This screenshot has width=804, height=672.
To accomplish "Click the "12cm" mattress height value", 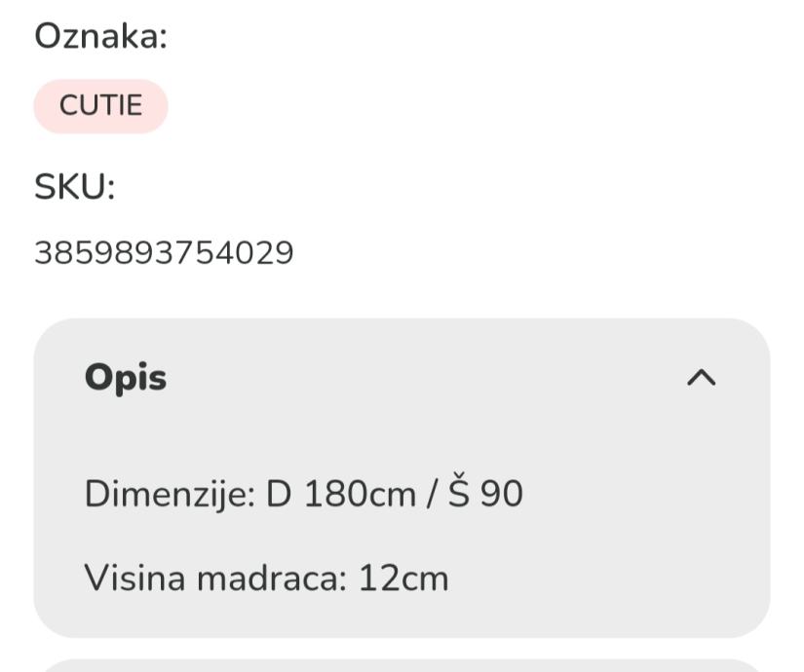I will (403, 579).
